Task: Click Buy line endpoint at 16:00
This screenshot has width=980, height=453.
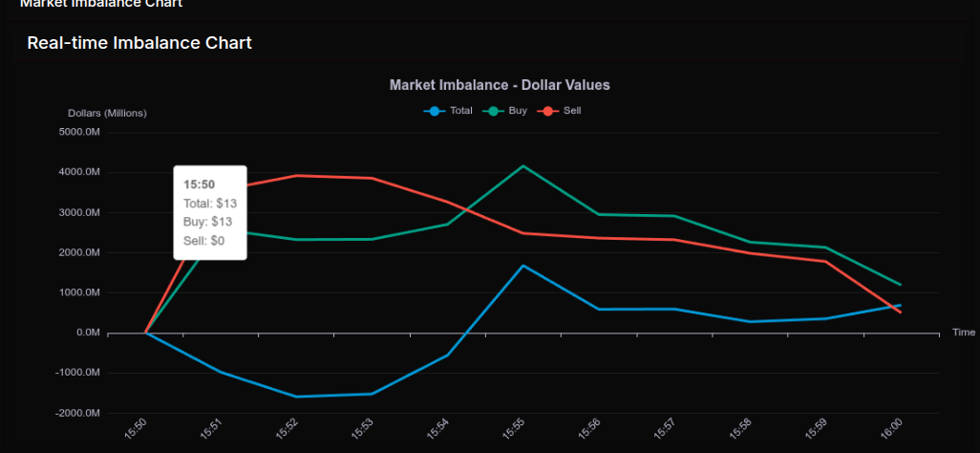Action: [x=900, y=285]
